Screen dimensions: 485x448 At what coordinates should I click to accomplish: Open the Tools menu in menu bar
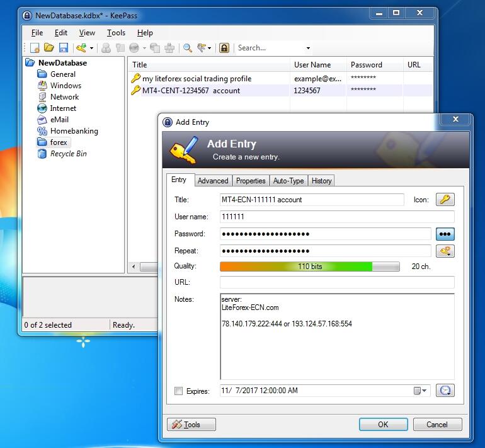pyautogui.click(x=116, y=33)
